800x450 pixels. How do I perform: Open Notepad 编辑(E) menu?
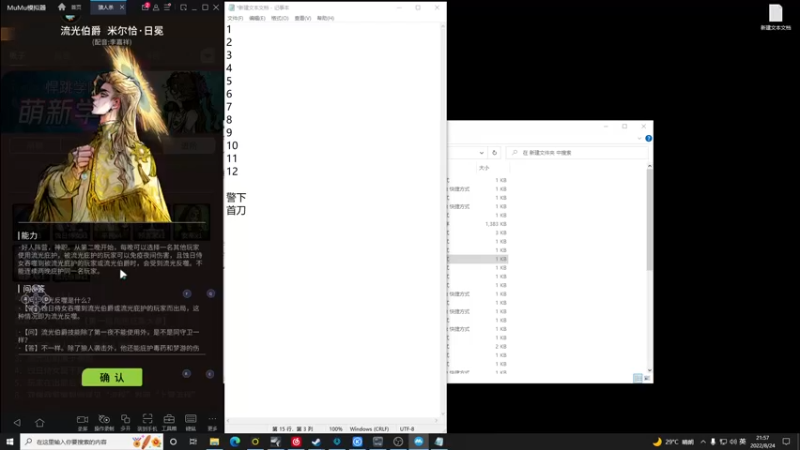[x=257, y=18]
